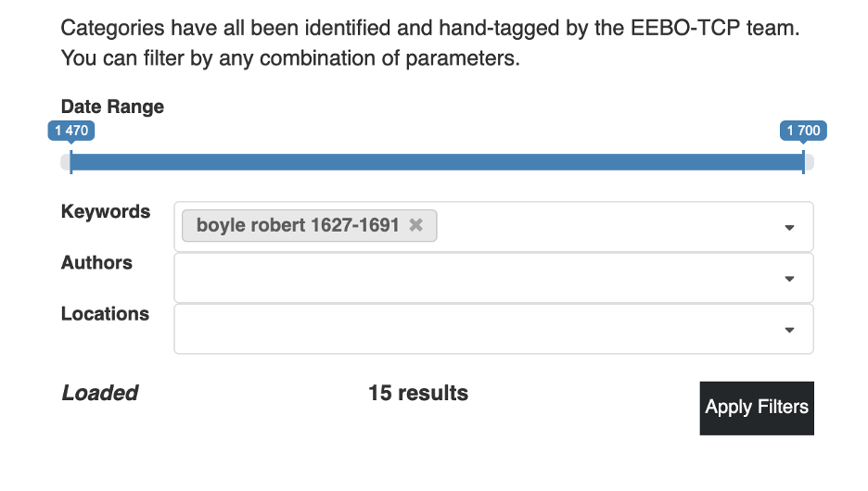The image size is (868, 491).
Task: Select the right date slider handle
Action: (x=803, y=162)
